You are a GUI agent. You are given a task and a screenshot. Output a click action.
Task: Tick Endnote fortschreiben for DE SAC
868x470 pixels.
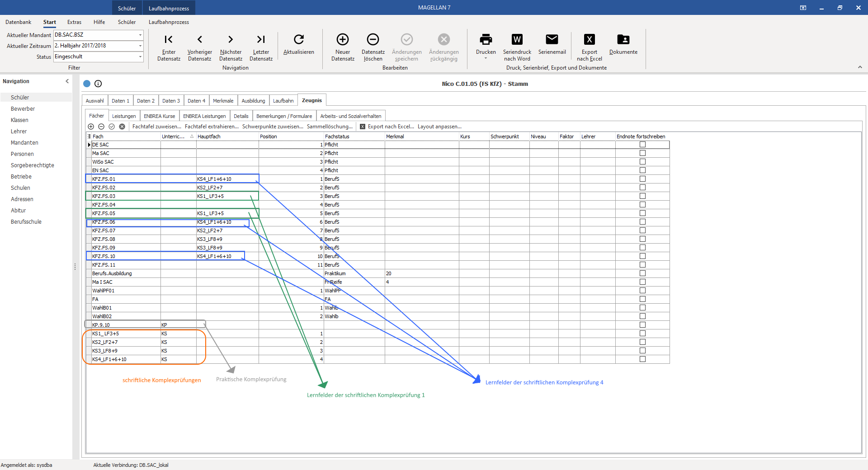click(642, 145)
